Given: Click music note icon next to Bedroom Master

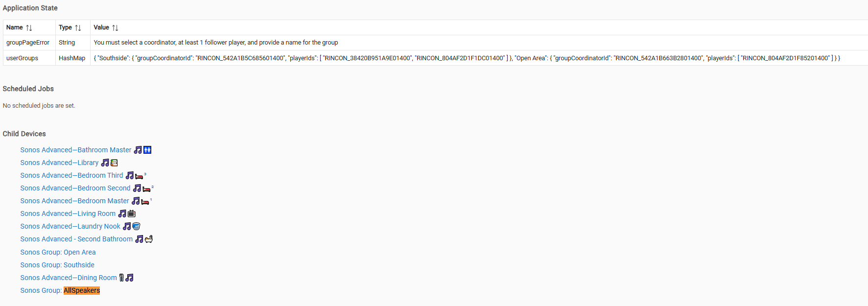Looking at the screenshot, I should coord(136,201).
